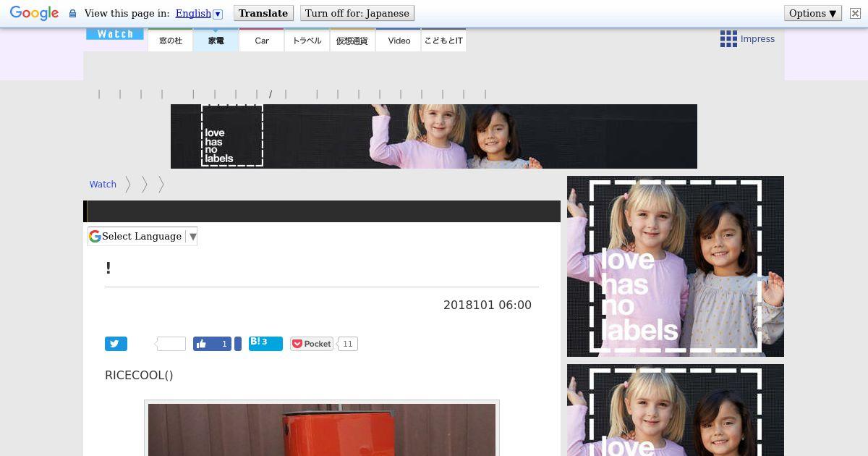Click the RICECOOL() article text
868x456 pixels.
click(x=139, y=375)
